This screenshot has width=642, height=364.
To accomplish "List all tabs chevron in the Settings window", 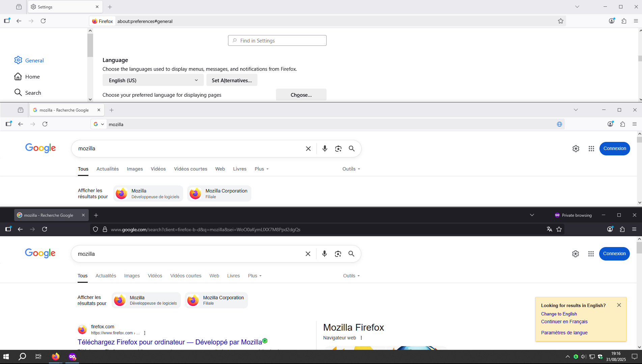I will [x=577, y=7].
